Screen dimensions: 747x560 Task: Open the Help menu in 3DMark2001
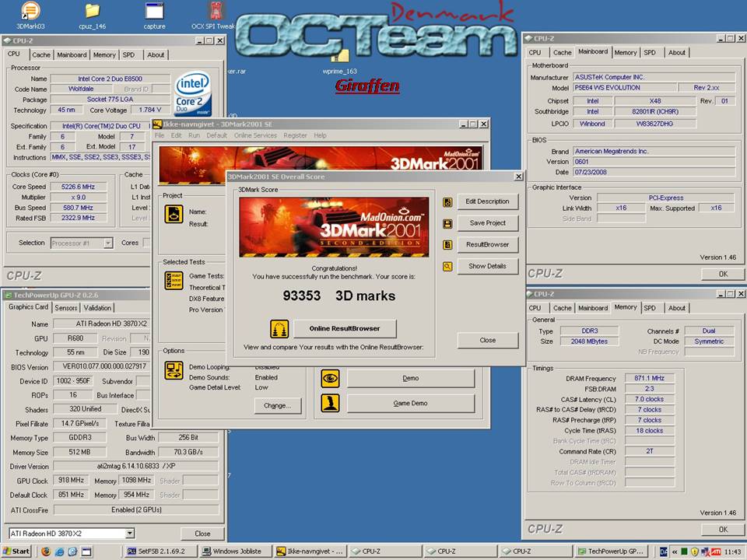pos(320,135)
